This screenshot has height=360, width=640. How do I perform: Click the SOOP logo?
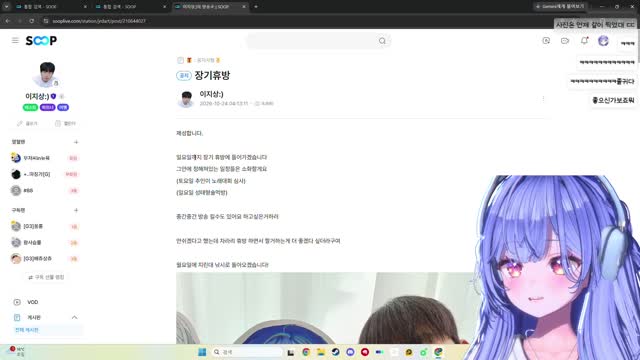(41, 40)
